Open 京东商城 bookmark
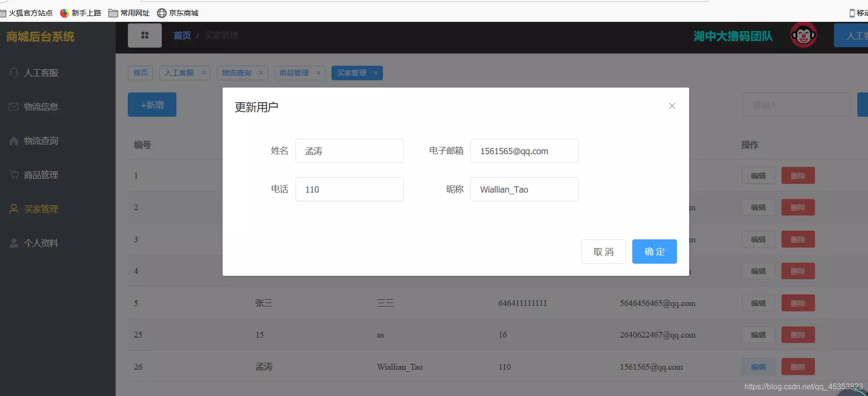The height and width of the screenshot is (396, 868). click(178, 13)
